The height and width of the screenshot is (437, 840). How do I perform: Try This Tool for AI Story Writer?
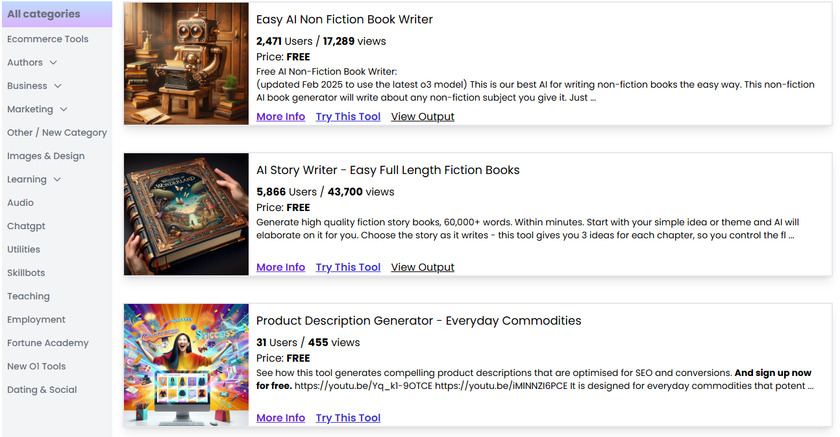(348, 267)
